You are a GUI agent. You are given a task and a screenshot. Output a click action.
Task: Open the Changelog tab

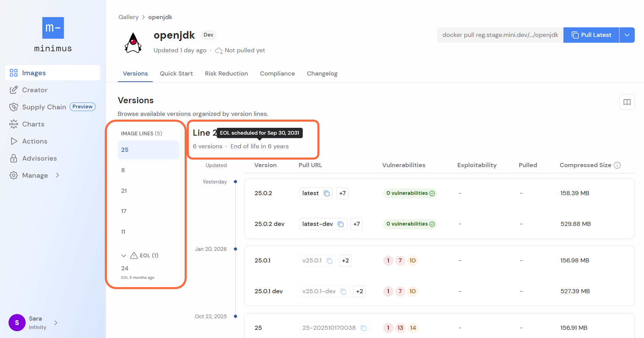point(322,73)
